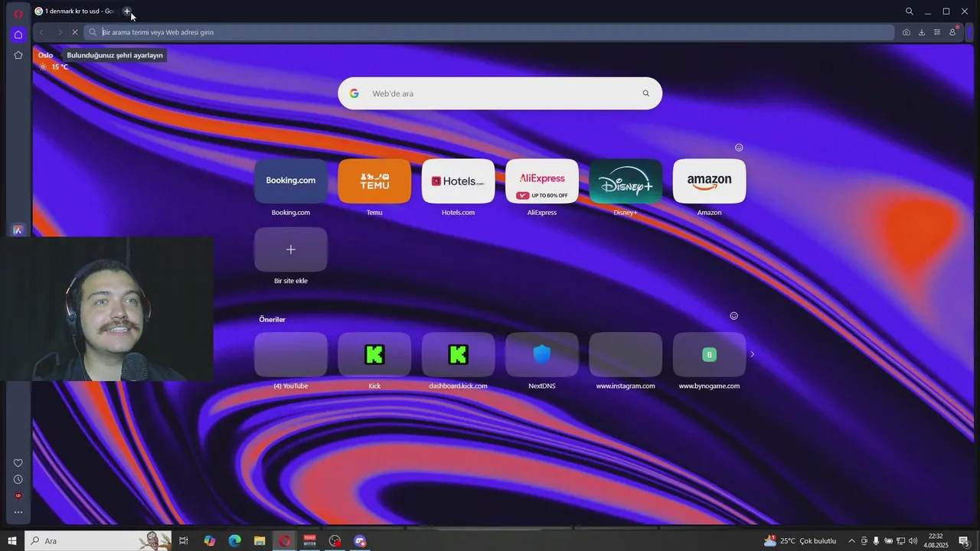
Task: Open the Windows Start button
Action: [x=12, y=541]
